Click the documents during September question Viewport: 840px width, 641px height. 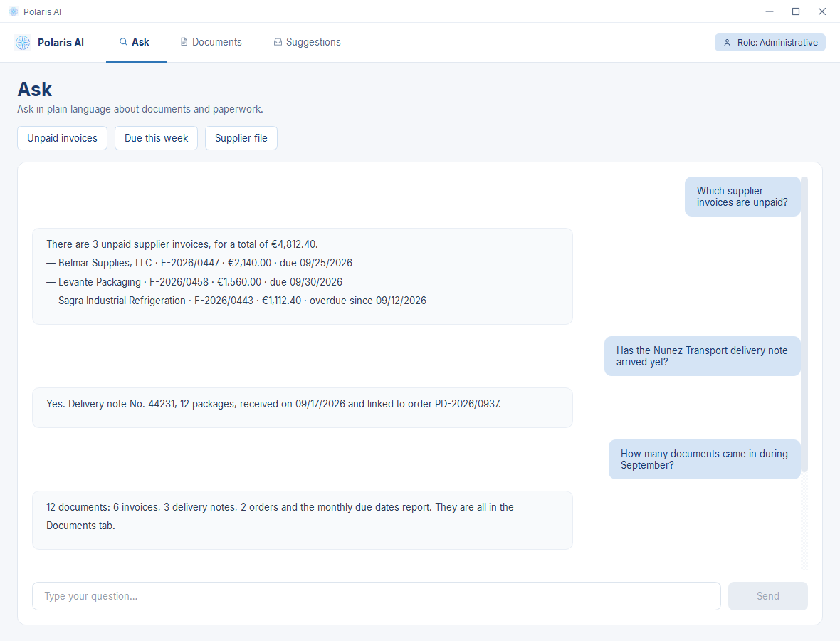(x=705, y=459)
